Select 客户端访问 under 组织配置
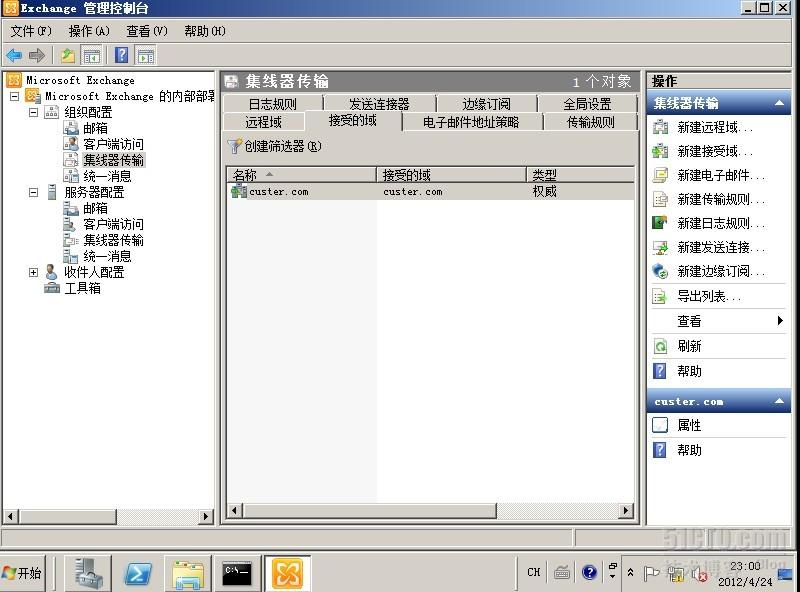Viewport: 800px width, 592px height. tap(113, 144)
